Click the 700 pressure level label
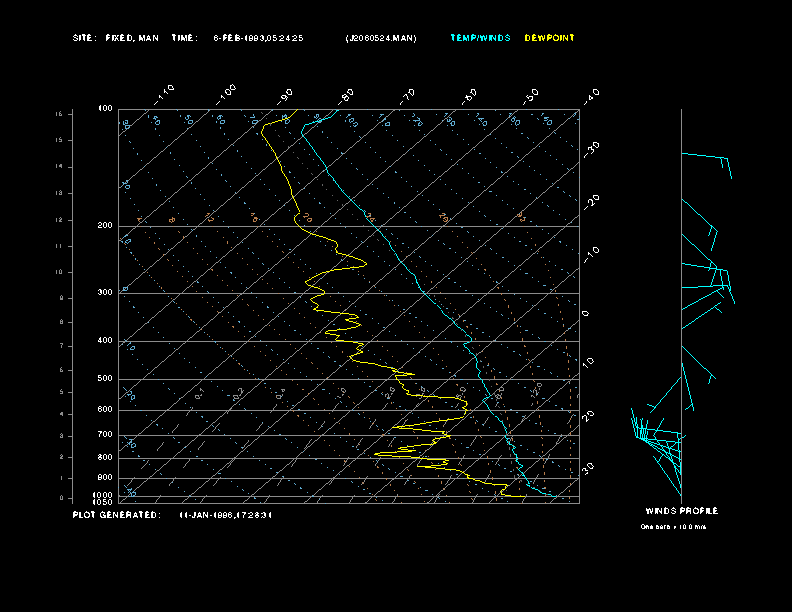Viewport: 792px width, 612px height. (105, 435)
